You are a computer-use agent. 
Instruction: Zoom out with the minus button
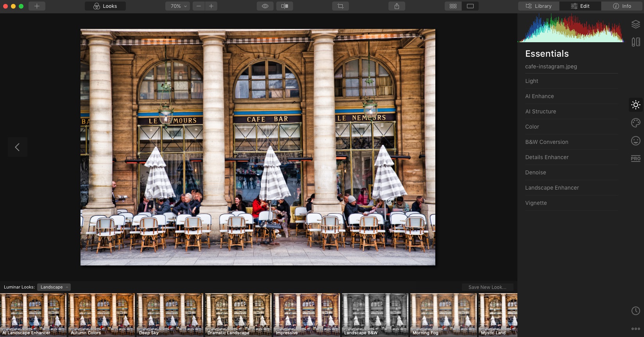pyautogui.click(x=199, y=6)
